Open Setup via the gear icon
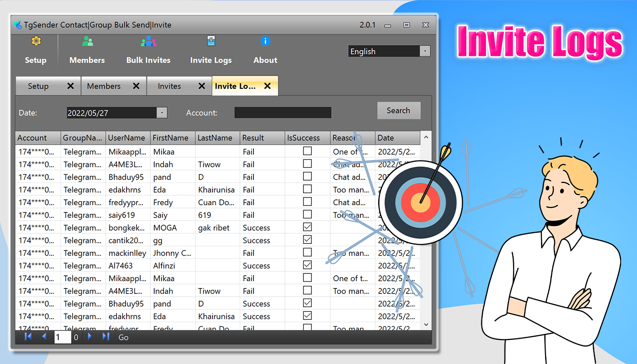Image resolution: width=637 pixels, height=364 pixels. 35,42
